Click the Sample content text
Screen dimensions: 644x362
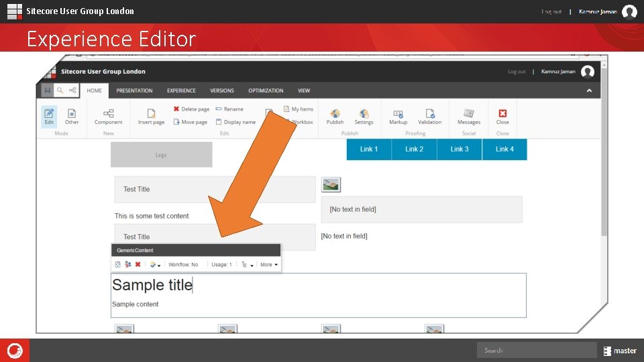coord(135,304)
